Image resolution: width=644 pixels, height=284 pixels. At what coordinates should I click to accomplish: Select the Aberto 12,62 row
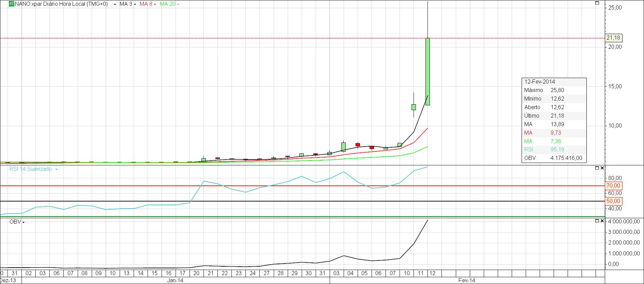pyautogui.click(x=554, y=107)
